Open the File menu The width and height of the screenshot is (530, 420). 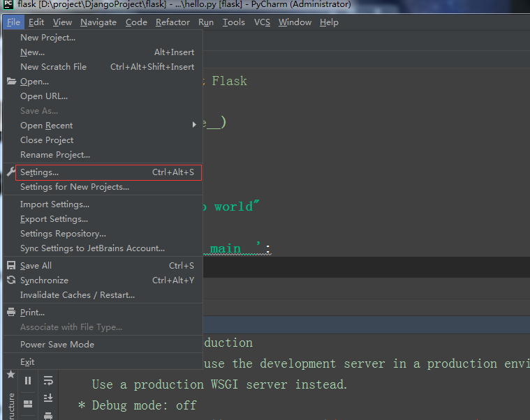(x=13, y=22)
